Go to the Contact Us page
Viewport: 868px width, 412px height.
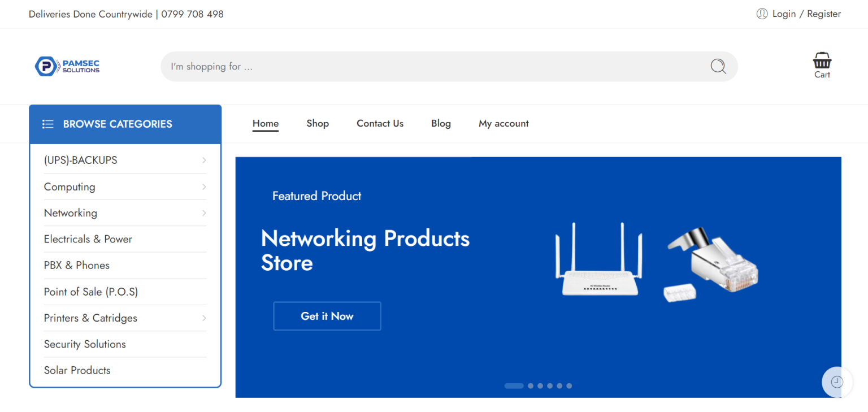(x=380, y=123)
